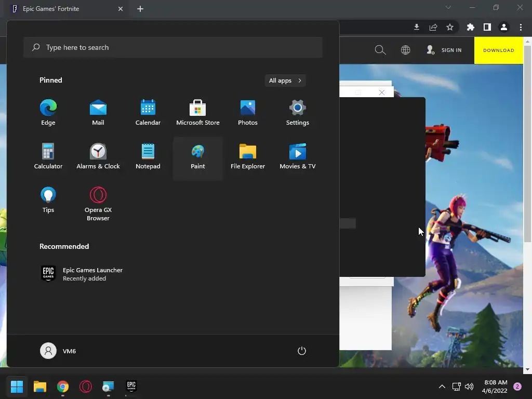Open File Explorer pinned app
This screenshot has height=399, width=532.
pos(248,156)
